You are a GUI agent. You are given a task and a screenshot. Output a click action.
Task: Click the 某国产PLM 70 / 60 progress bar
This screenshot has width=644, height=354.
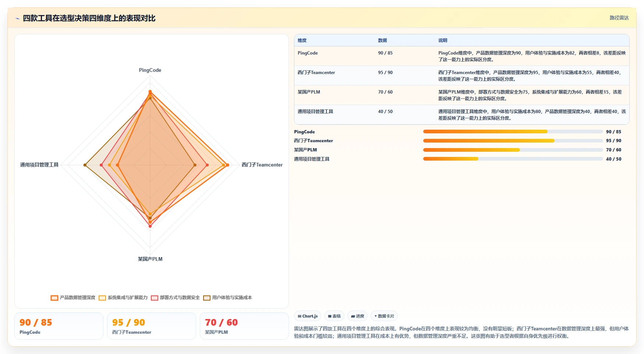513,150
